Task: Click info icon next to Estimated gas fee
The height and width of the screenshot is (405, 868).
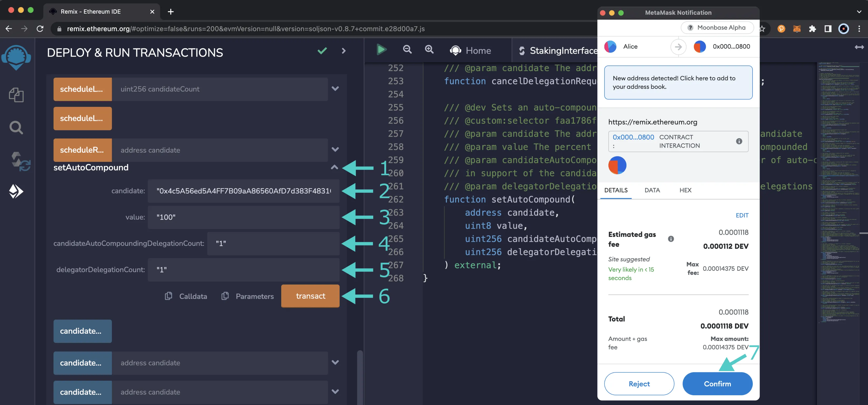Action: tap(671, 239)
